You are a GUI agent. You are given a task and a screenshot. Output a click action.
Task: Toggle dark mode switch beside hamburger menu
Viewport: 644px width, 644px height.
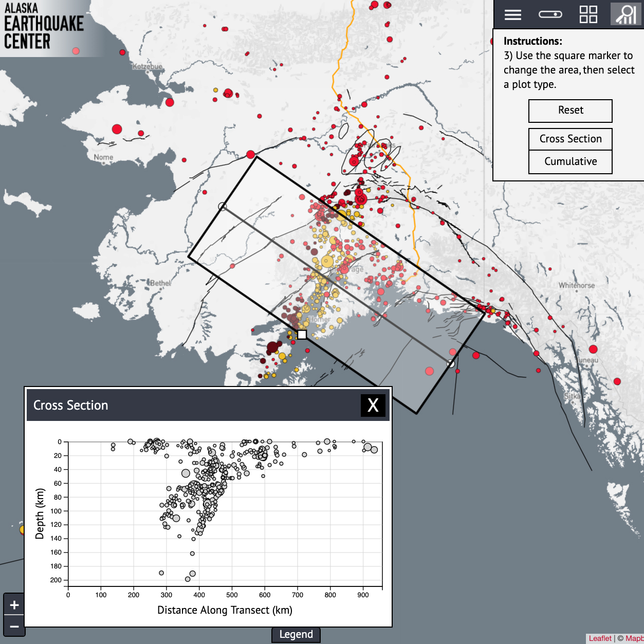coord(550,14)
